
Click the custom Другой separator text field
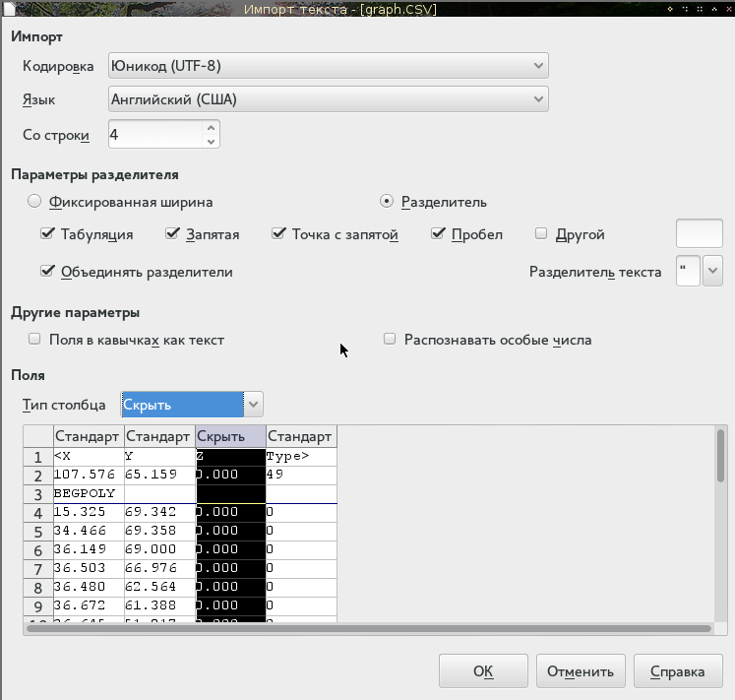tap(699, 233)
